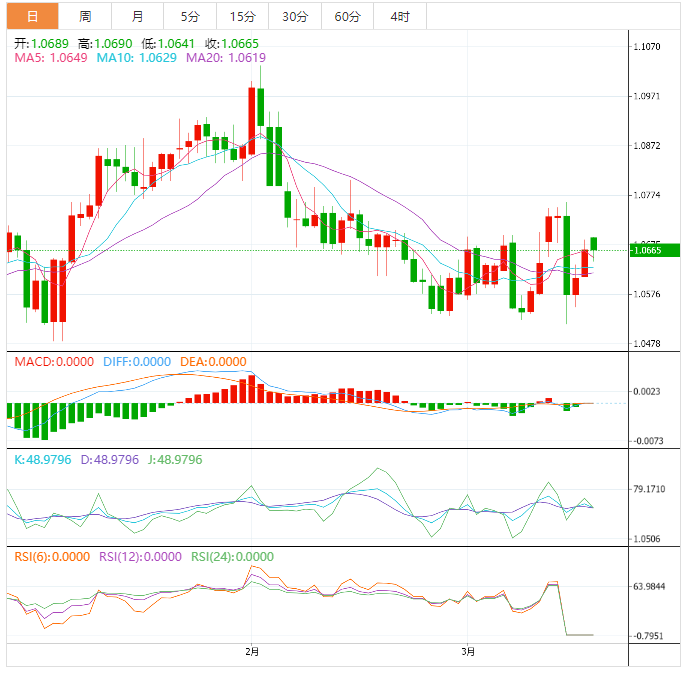This screenshot has height=674, width=691.
Task: Select the 15分 interval tab
Action: coord(242,16)
